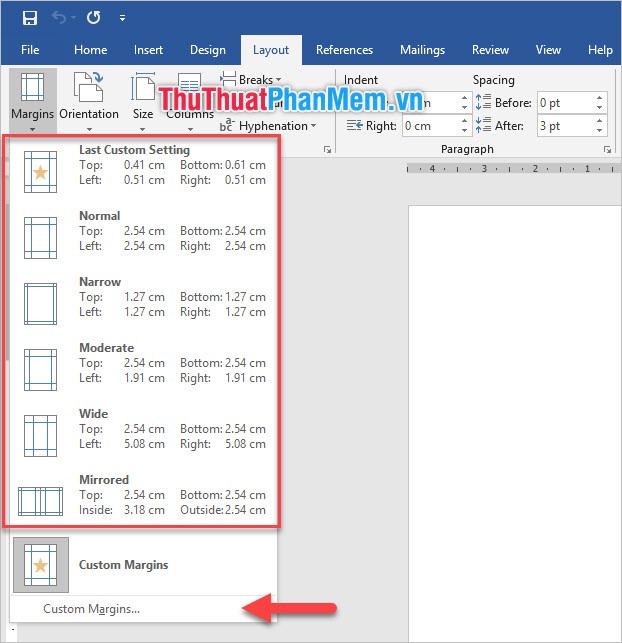Increase Spacing Before value
Image resolution: width=622 pixels, height=643 pixels.
pyautogui.click(x=599, y=98)
